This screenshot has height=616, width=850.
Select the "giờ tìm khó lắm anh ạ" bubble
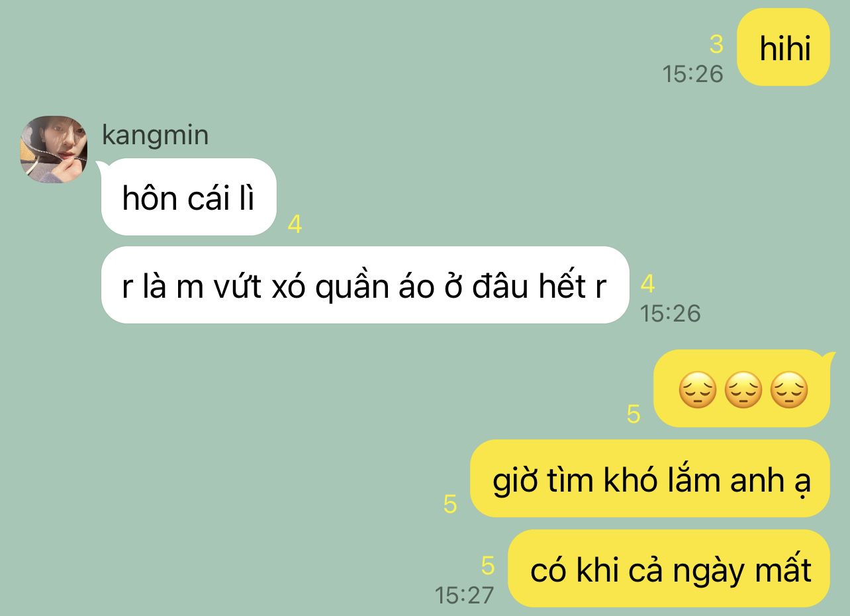(x=649, y=478)
